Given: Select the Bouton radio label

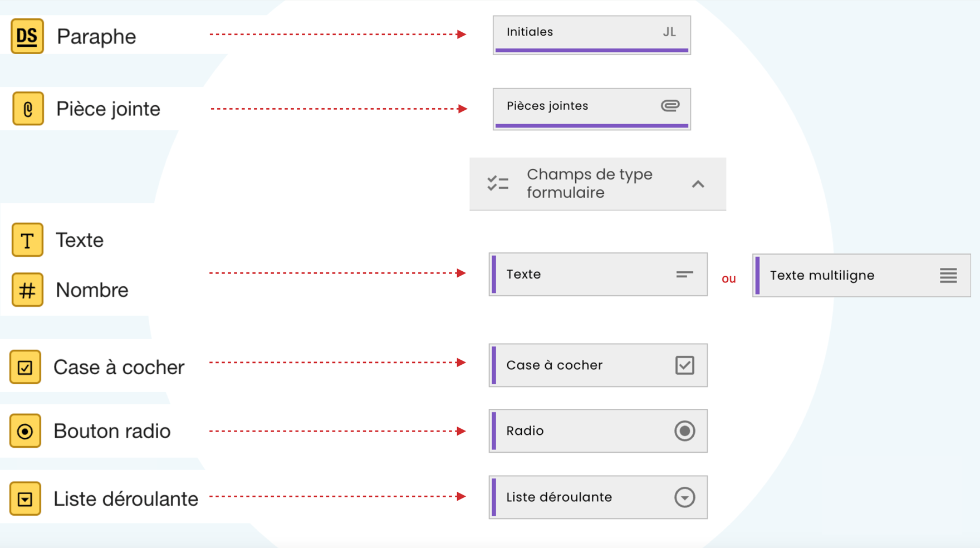Looking at the screenshot, I should click(112, 431).
